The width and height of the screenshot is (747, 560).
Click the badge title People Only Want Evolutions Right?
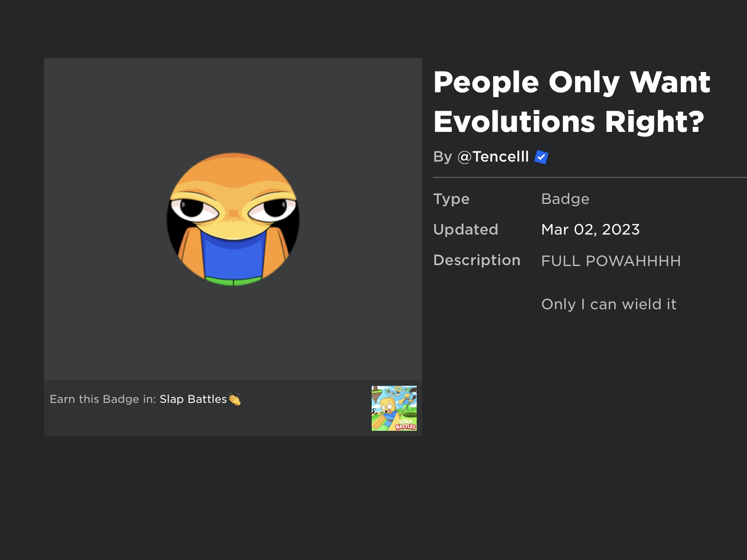click(x=571, y=101)
